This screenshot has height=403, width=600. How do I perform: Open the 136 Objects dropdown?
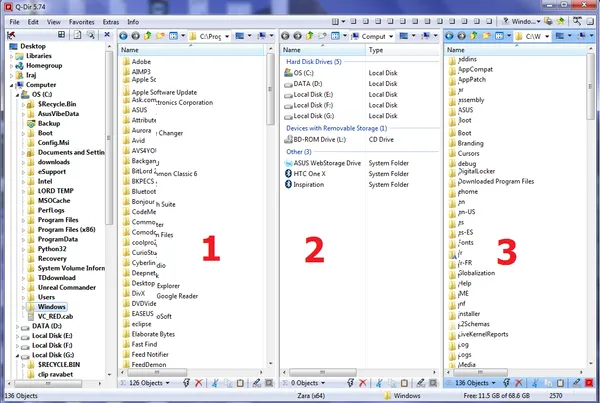[x=493, y=383]
